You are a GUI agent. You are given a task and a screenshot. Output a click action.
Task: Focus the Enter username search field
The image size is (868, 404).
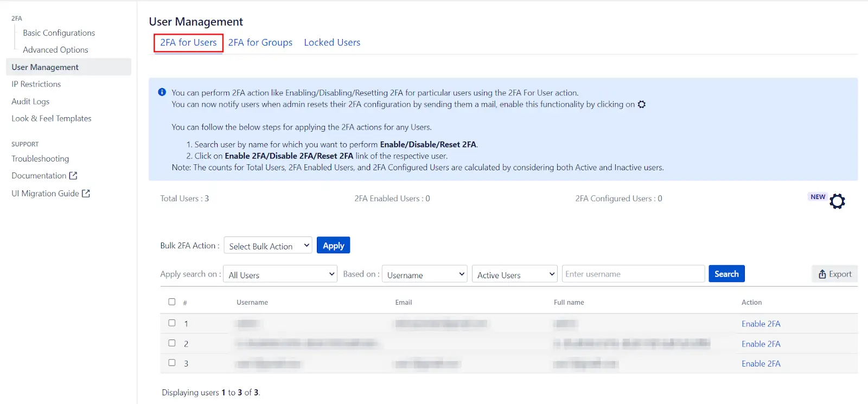633,274
